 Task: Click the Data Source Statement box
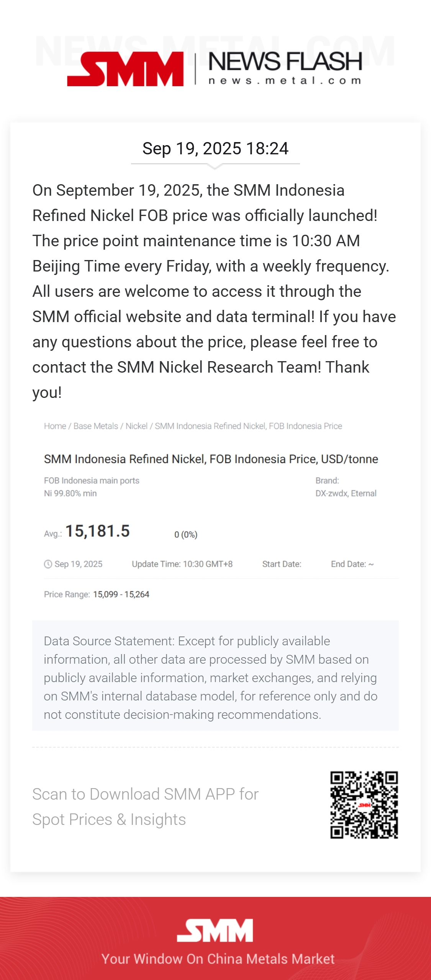215,676
